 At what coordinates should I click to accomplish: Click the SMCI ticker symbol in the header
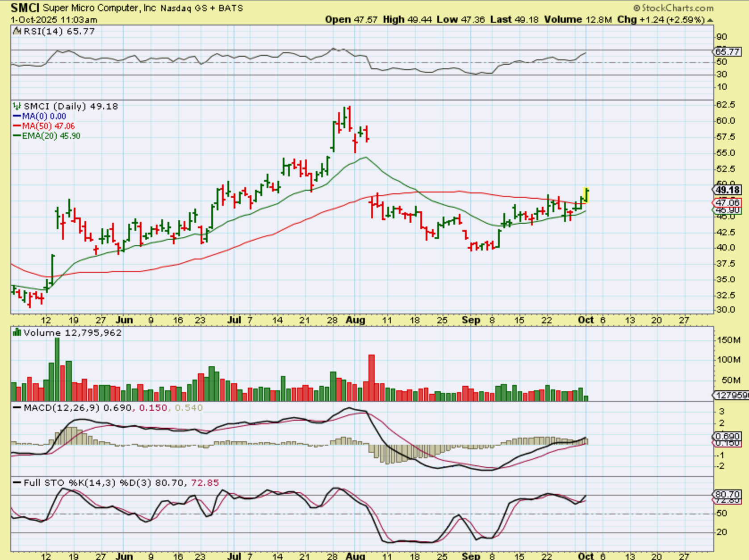pyautogui.click(x=25, y=8)
